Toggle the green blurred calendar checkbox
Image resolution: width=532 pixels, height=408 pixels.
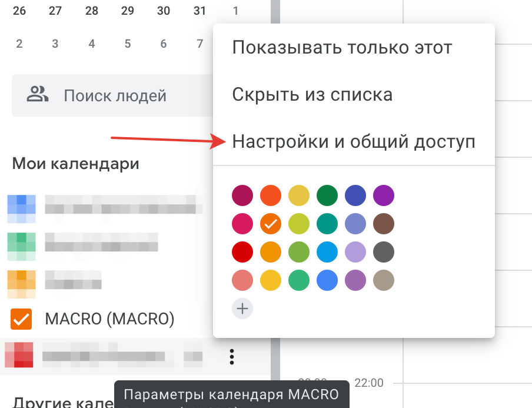21,246
